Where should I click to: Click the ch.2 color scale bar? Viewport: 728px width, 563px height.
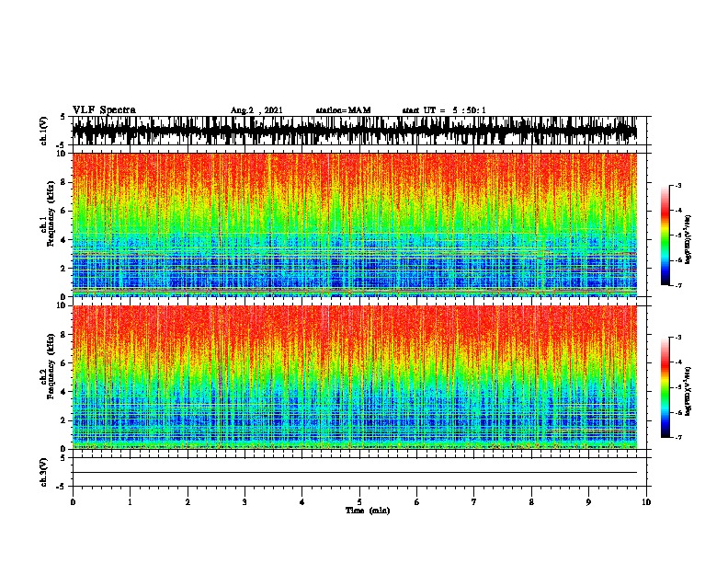665,387
